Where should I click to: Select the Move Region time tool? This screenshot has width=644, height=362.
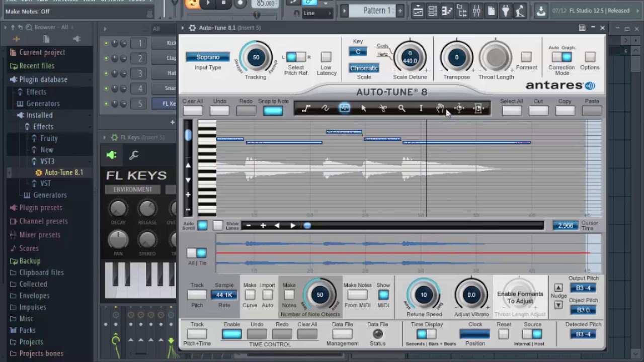478,108
